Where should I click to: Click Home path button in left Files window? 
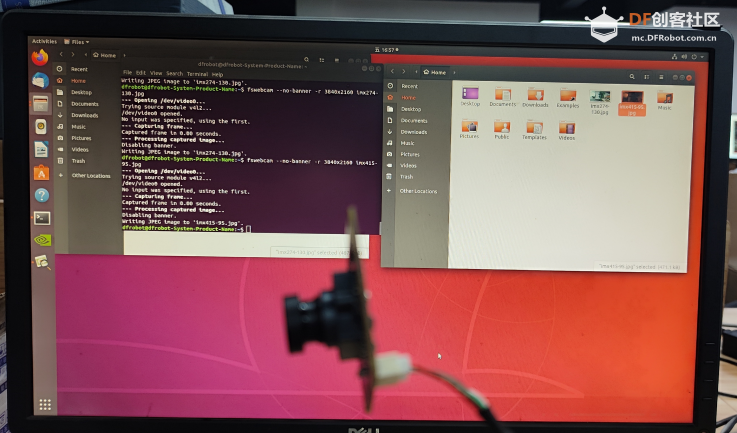click(x=105, y=55)
